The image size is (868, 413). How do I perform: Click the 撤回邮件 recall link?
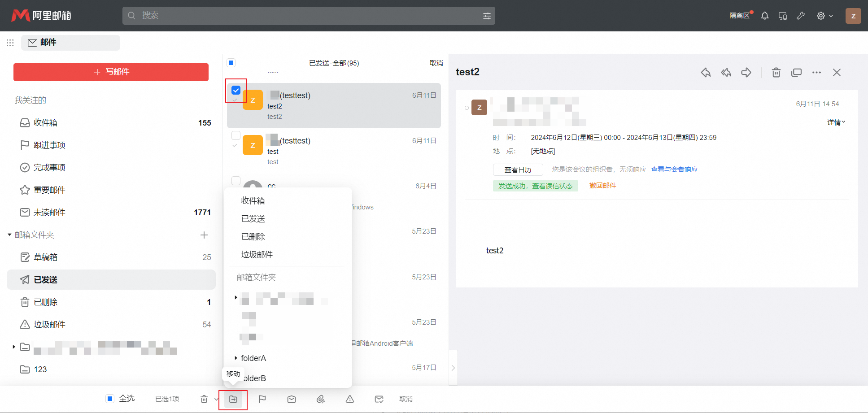point(602,185)
